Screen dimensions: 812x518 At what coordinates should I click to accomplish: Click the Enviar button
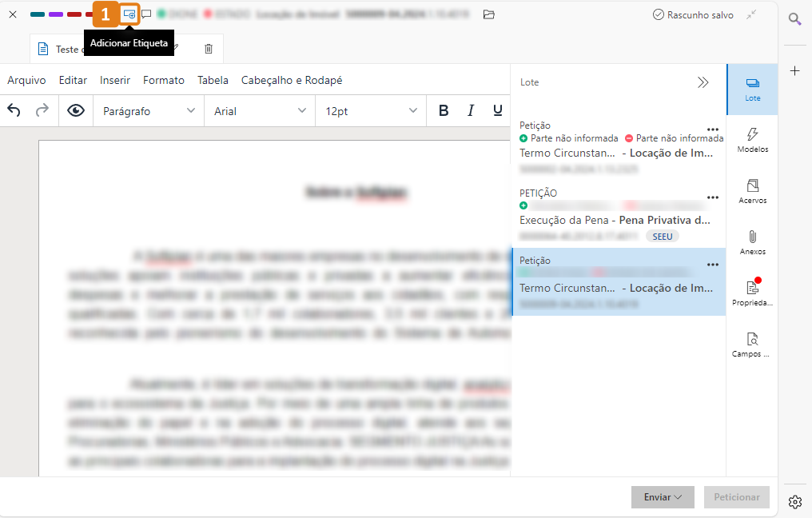(663, 497)
